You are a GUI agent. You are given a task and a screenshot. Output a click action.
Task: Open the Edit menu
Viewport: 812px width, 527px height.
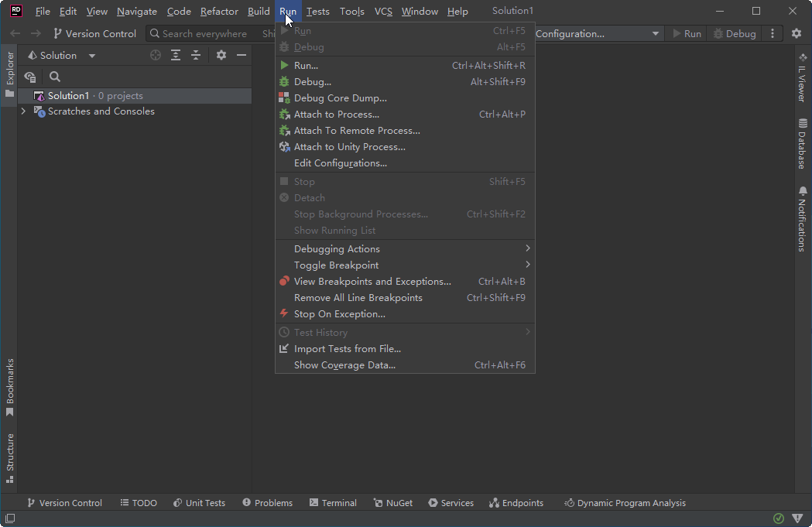click(68, 12)
